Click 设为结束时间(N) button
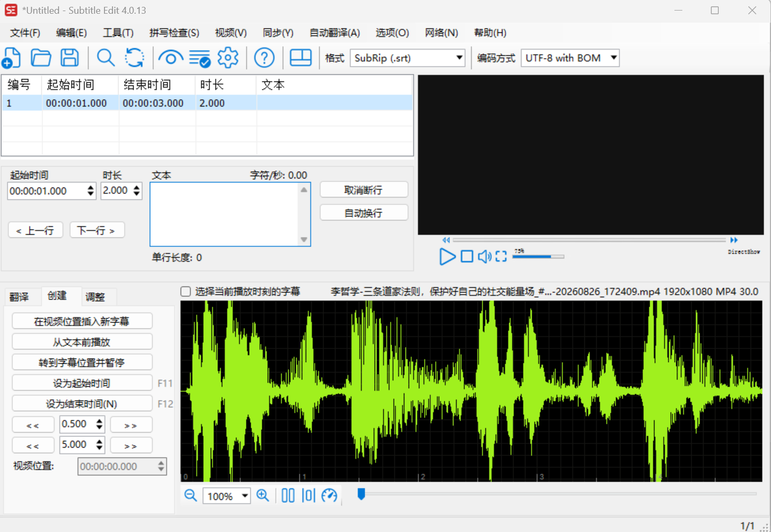This screenshot has height=532, width=771. pos(82,403)
